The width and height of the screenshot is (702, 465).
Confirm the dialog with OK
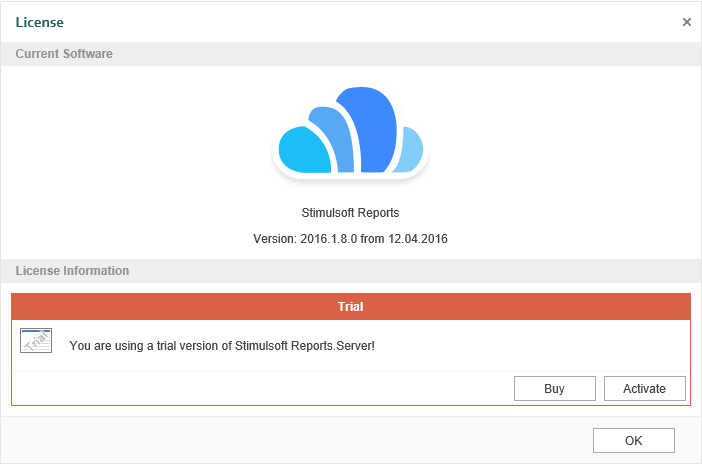tap(634, 440)
